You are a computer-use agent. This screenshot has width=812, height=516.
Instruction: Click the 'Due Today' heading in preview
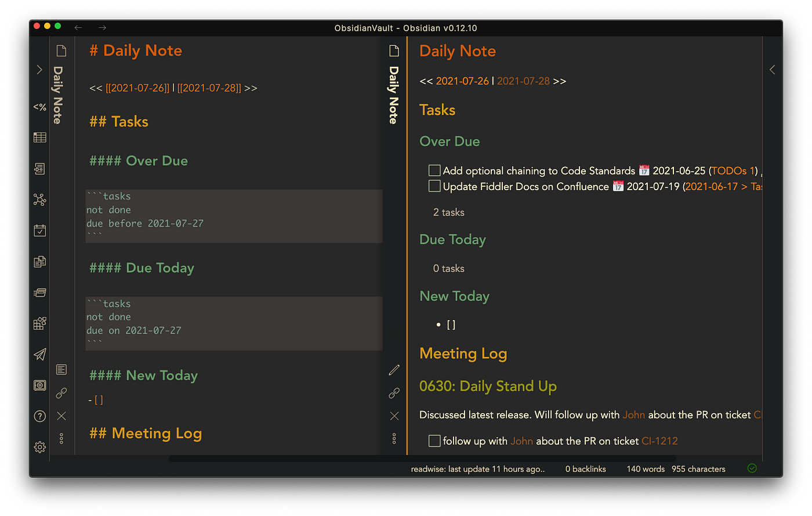(453, 239)
